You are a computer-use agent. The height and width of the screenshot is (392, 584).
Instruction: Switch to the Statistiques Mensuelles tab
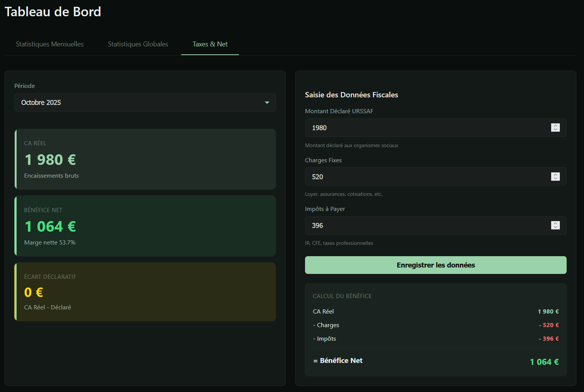coord(50,44)
